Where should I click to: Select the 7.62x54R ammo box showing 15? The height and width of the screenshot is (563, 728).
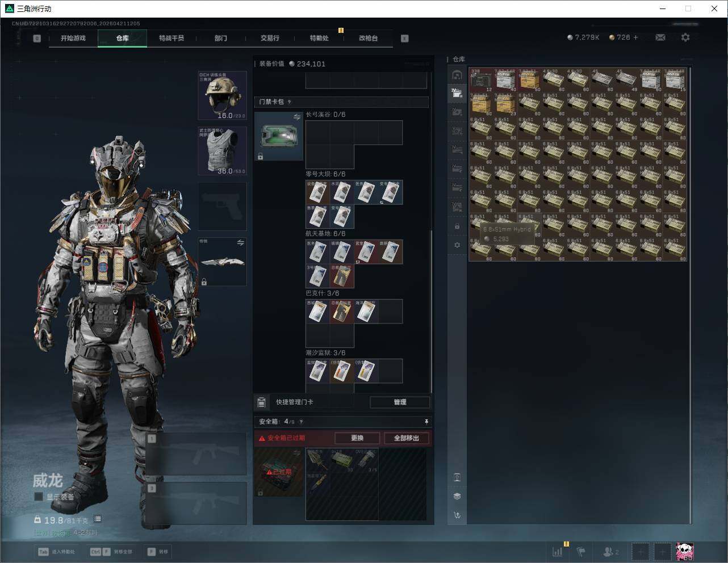675,80
